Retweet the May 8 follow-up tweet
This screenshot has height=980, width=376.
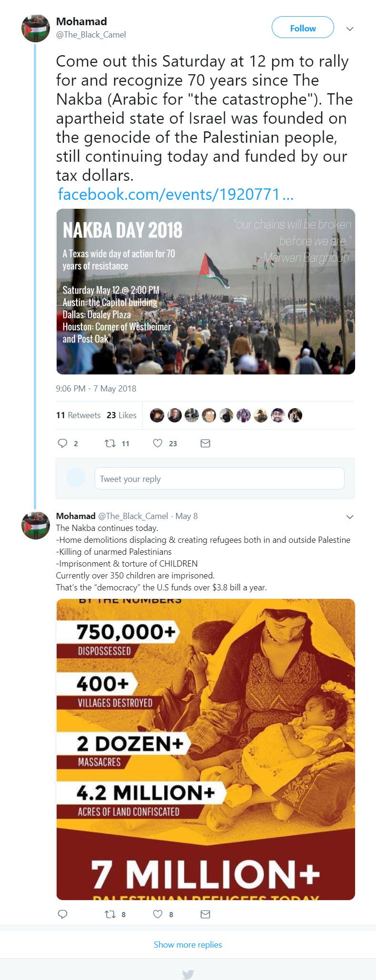[x=110, y=914]
